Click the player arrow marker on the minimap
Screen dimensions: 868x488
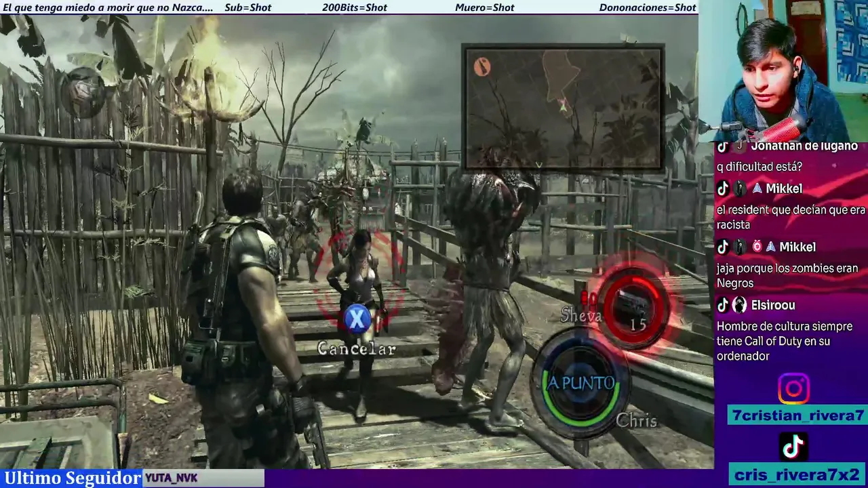tap(562, 104)
